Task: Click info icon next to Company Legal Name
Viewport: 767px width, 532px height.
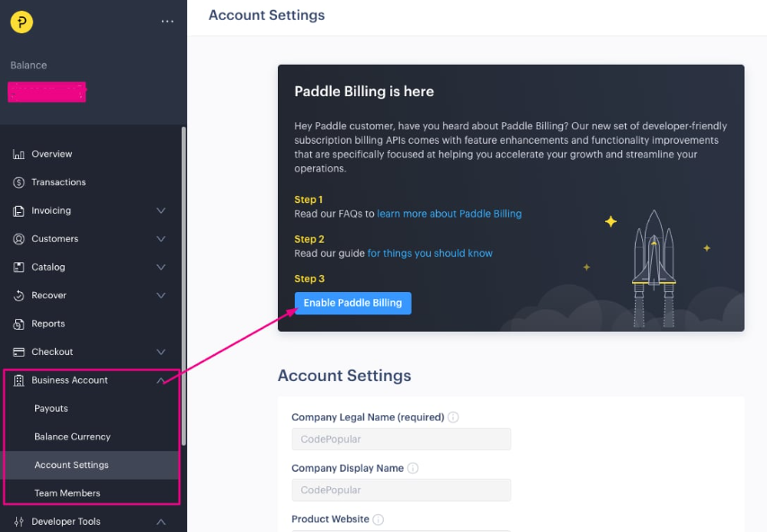Action: 453,417
